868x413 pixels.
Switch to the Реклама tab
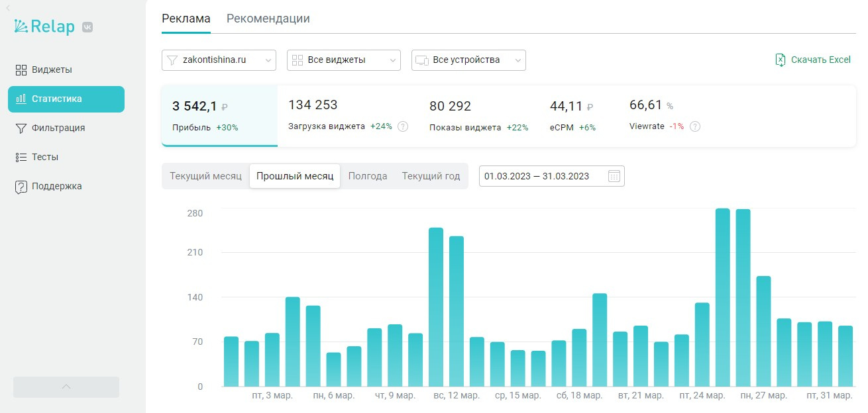186,19
